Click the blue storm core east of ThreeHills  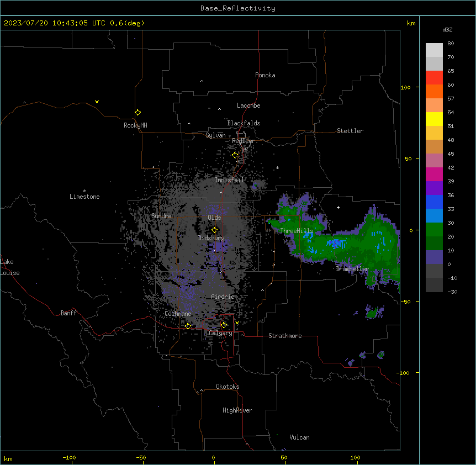coord(337,244)
